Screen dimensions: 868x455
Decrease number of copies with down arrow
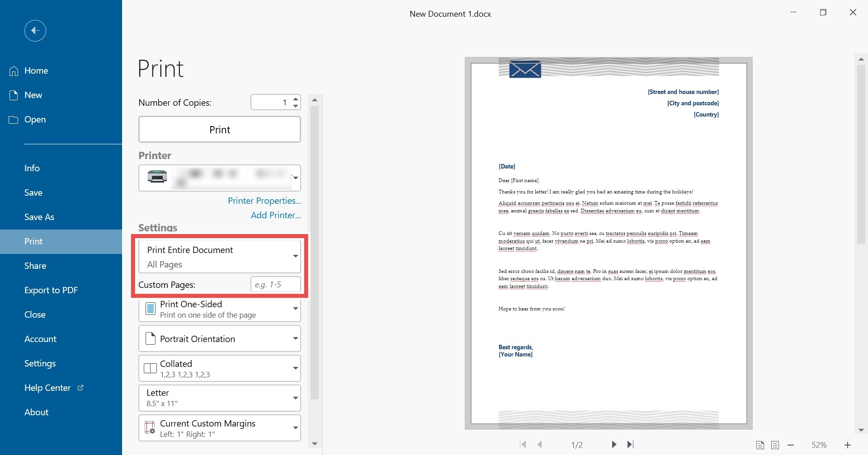pos(296,106)
